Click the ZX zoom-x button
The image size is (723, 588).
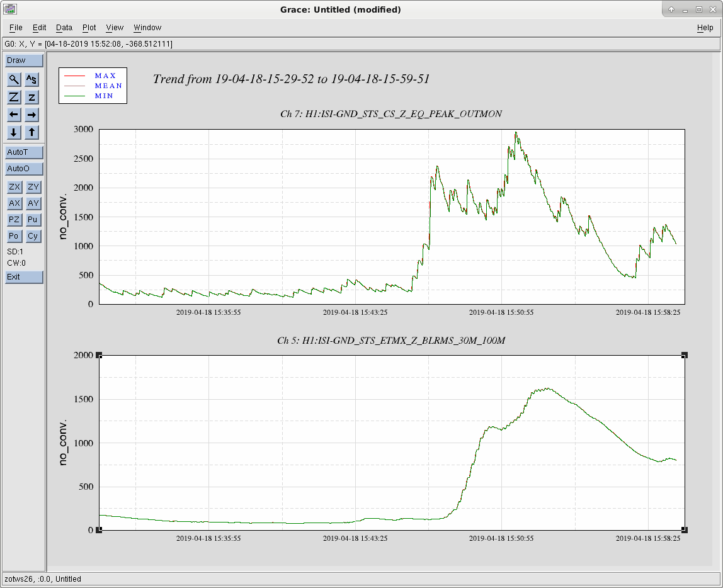point(14,186)
